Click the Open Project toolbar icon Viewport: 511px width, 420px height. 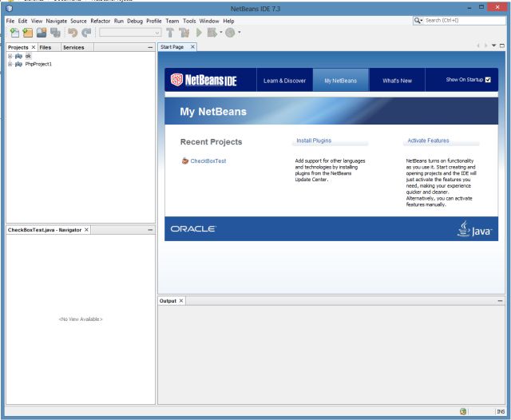pos(42,33)
